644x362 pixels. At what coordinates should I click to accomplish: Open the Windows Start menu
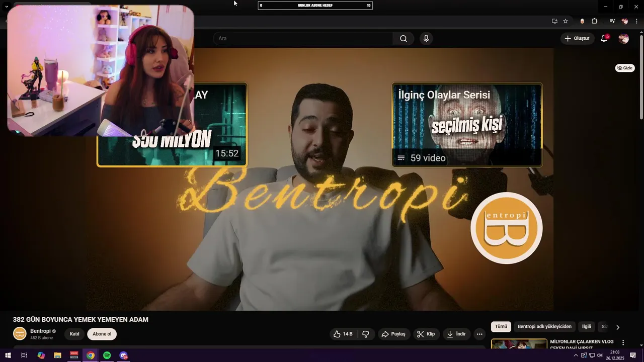(x=8, y=355)
